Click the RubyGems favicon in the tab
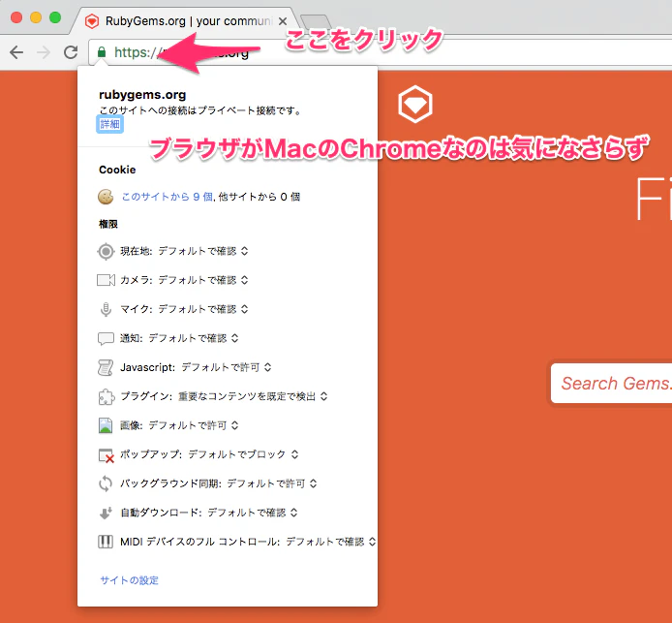Image resolution: width=672 pixels, height=623 pixels. pos(92,21)
